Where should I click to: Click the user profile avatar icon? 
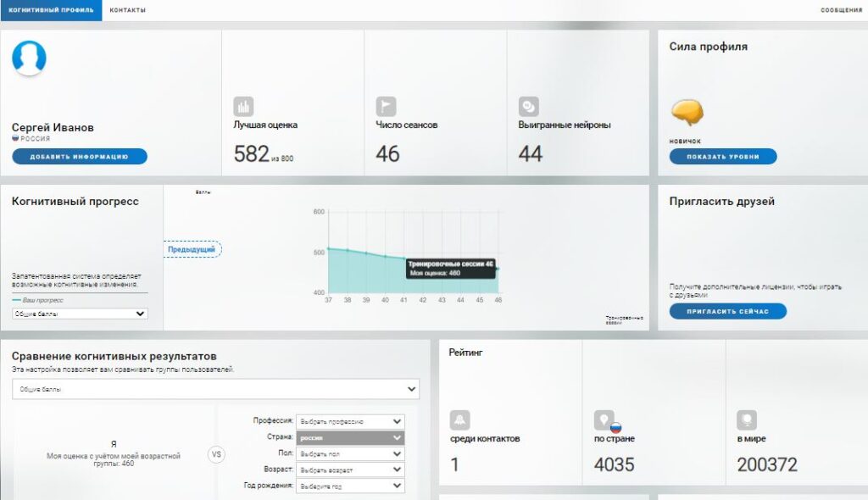coord(29,58)
